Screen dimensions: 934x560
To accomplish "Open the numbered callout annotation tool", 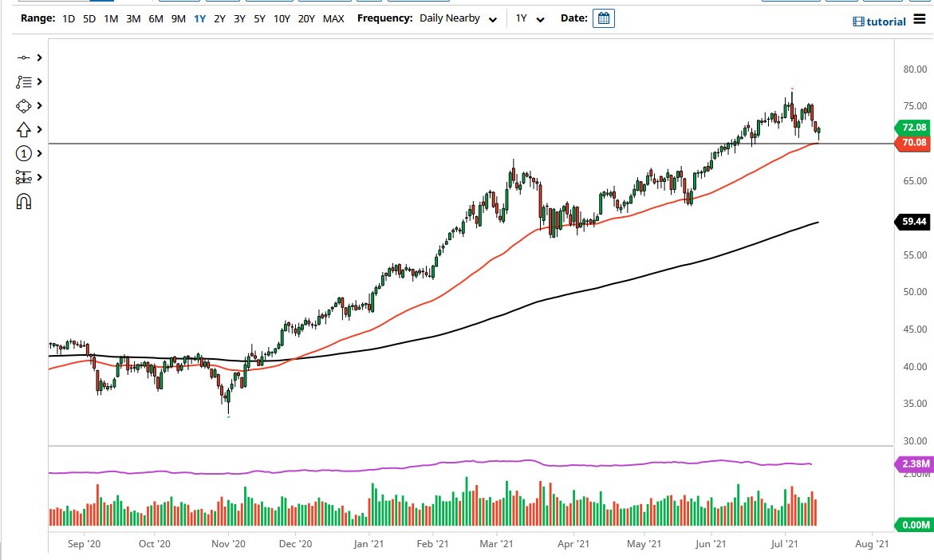I will 22,153.
